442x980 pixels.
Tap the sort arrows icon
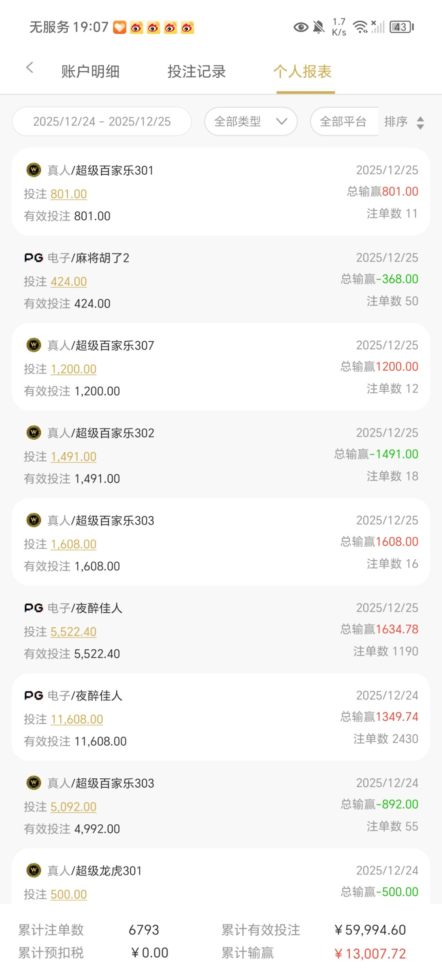coord(420,122)
